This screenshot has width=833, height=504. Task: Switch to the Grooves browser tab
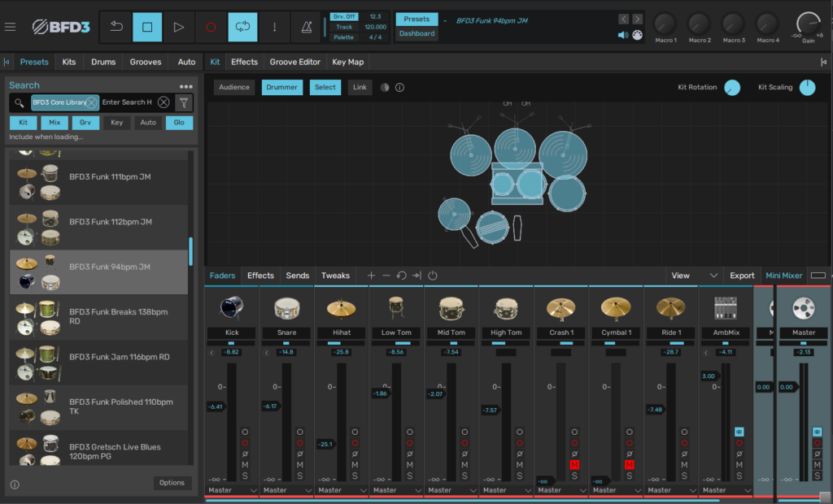pyautogui.click(x=146, y=62)
